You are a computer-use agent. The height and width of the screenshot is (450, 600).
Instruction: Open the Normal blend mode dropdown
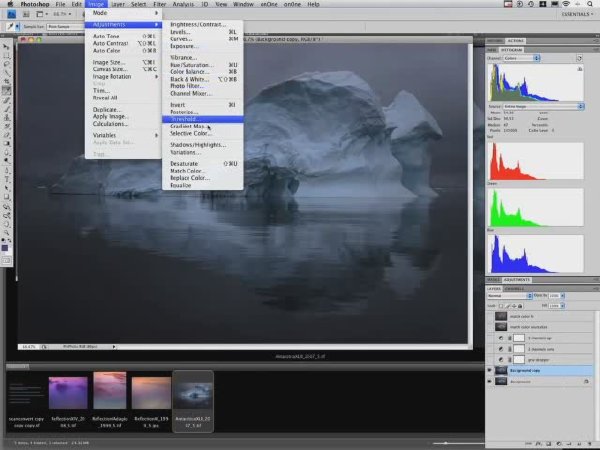point(509,296)
